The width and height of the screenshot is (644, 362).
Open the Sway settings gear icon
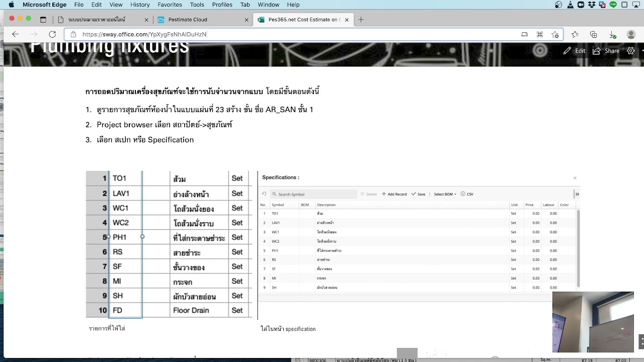(630, 51)
